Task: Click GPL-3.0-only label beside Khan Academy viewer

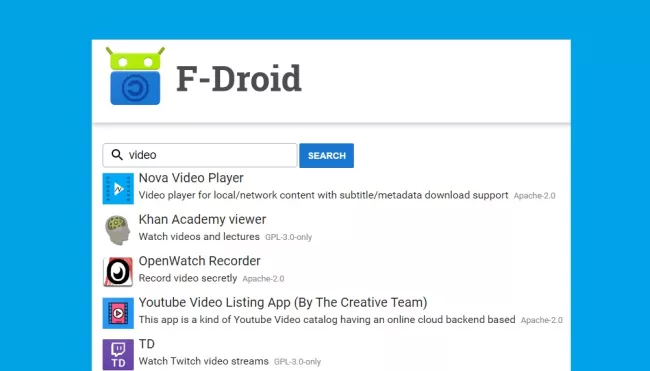Action: click(x=289, y=237)
